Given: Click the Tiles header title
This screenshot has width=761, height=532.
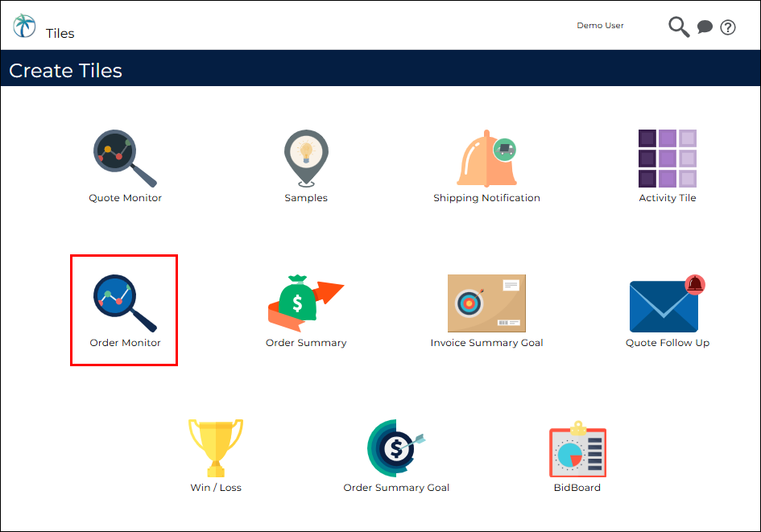Looking at the screenshot, I should [60, 33].
